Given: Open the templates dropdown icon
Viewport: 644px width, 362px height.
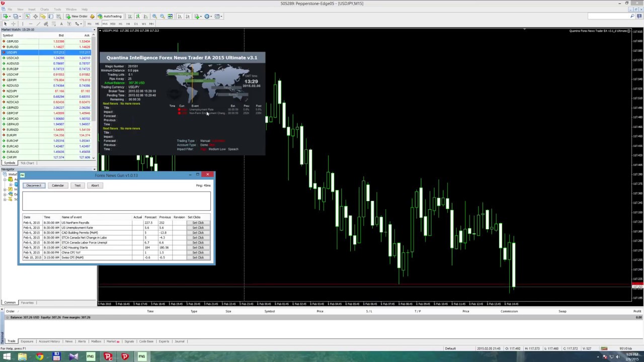Looking at the screenshot, I should pyautogui.click(x=218, y=17).
